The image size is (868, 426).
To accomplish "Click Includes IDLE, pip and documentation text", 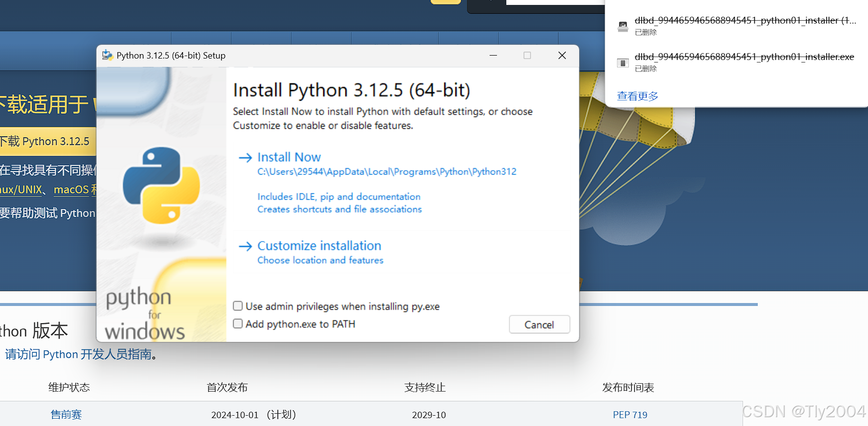I will click(339, 197).
